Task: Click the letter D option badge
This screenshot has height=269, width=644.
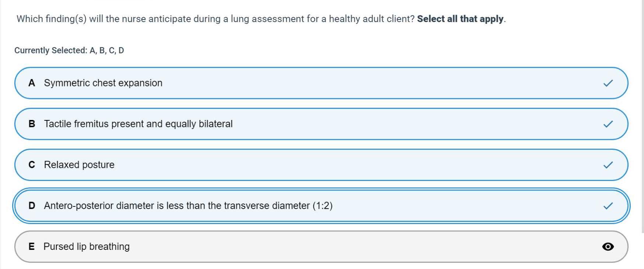Action: pyautogui.click(x=32, y=206)
